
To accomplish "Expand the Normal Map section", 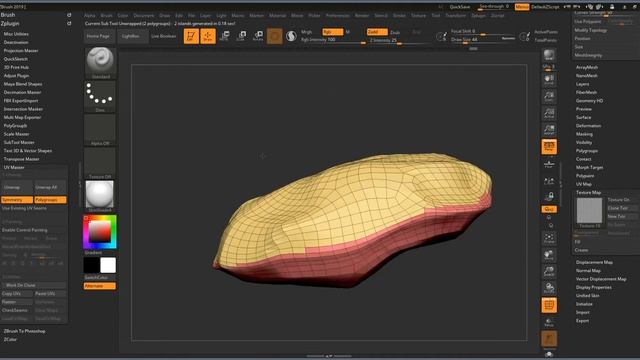I will click(x=588, y=271).
